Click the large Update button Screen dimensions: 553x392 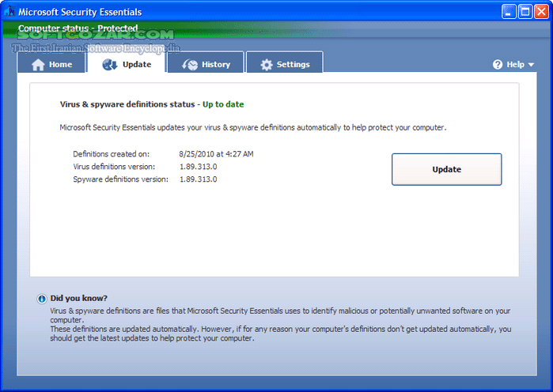pos(446,169)
